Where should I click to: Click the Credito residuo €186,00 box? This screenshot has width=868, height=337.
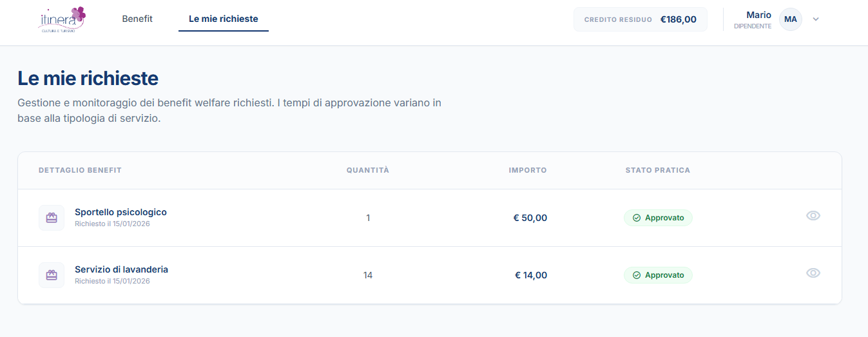click(x=640, y=19)
